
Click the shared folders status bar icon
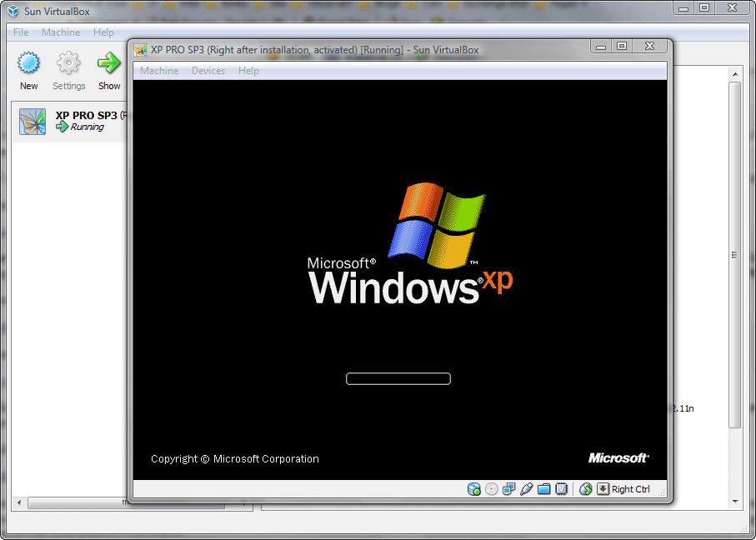(543, 489)
